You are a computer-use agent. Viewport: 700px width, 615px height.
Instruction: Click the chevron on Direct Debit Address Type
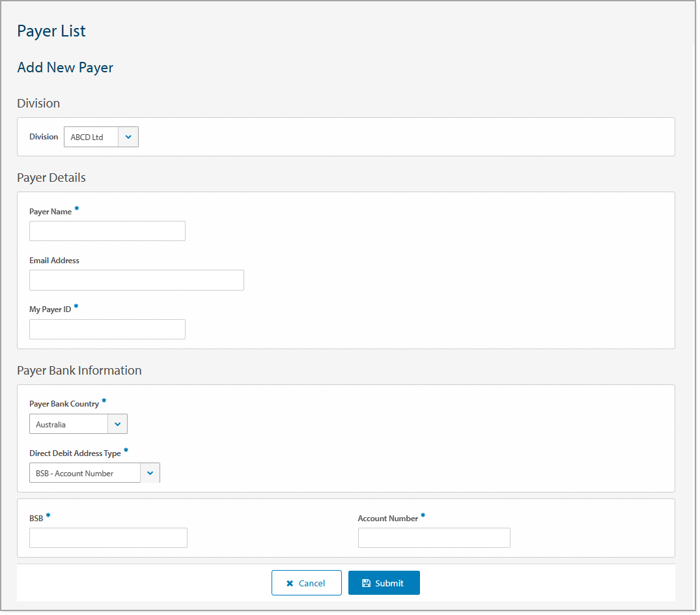(150, 474)
